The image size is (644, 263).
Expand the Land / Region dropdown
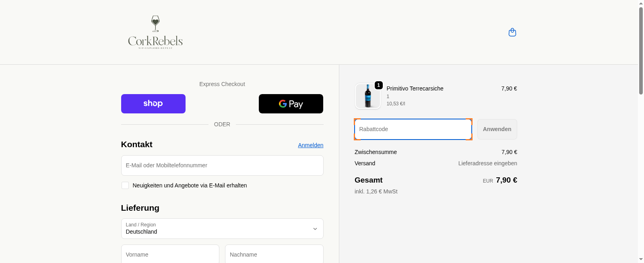click(222, 228)
